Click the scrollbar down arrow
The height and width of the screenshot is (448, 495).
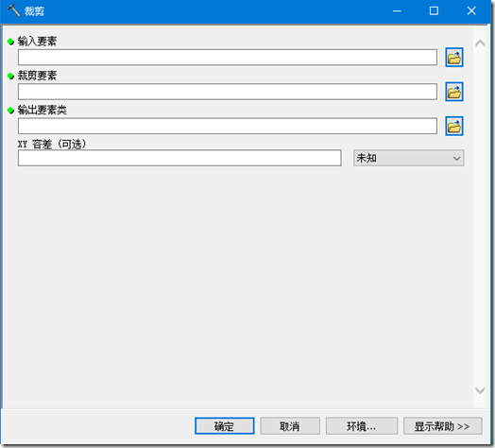coord(480,390)
